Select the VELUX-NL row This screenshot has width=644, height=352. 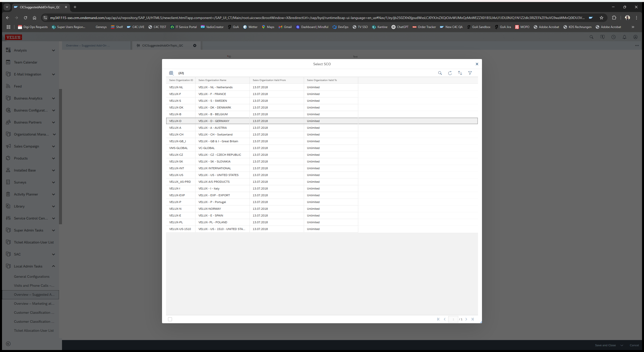[x=322, y=87]
